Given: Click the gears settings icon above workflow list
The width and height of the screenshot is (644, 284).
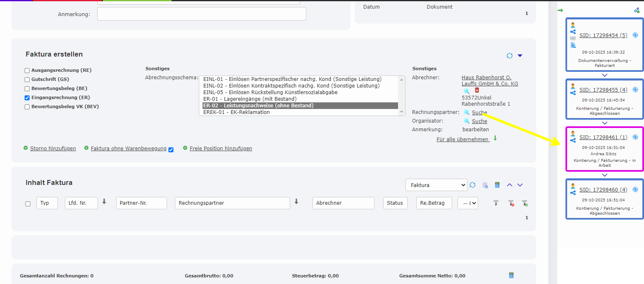Looking at the screenshot, I should [637, 10].
